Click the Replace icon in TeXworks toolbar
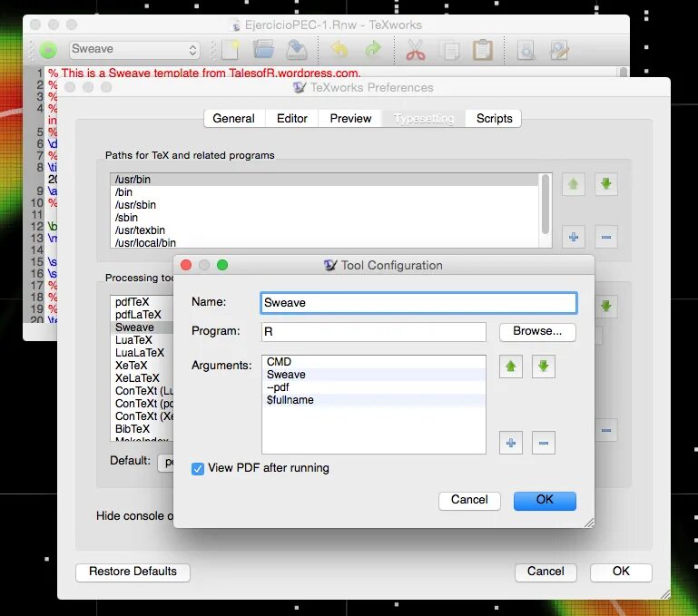 559,50
